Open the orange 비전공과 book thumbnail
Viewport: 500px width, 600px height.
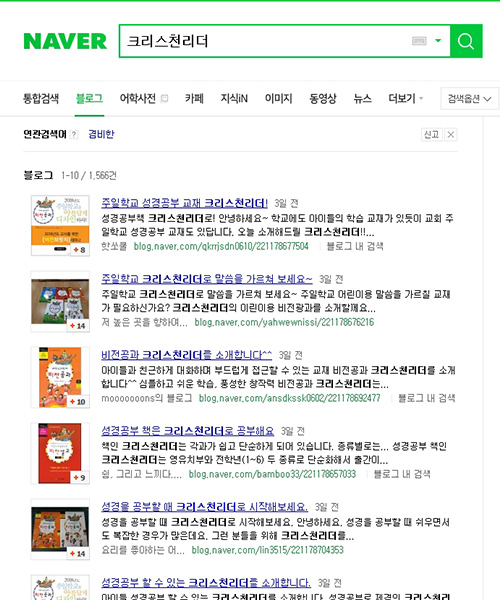point(60,377)
